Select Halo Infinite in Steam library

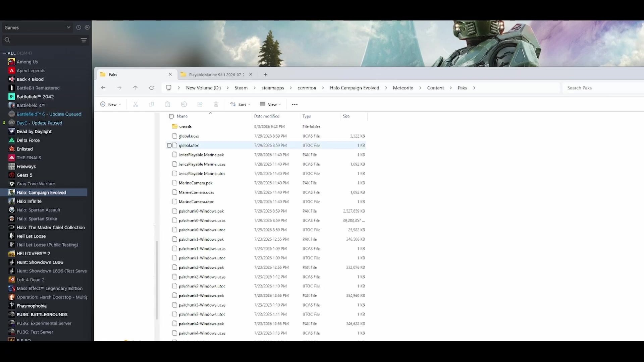point(29,201)
